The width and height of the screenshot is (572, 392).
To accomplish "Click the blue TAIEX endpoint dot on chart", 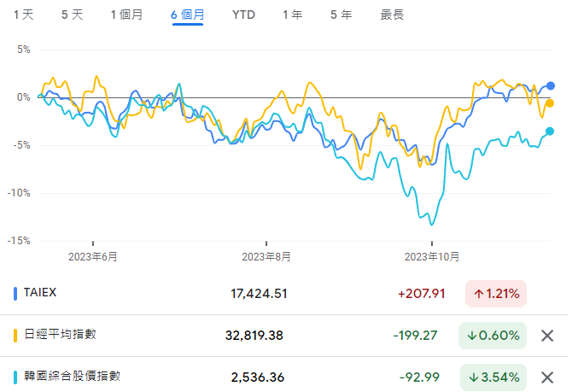I will tap(551, 86).
